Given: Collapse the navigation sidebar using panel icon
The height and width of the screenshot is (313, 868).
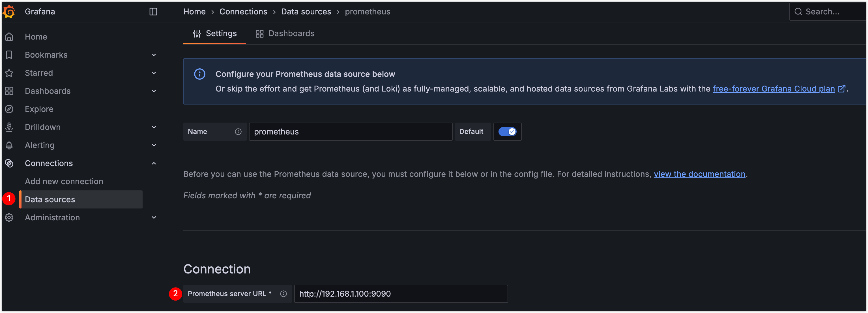Looking at the screenshot, I should coord(153,11).
